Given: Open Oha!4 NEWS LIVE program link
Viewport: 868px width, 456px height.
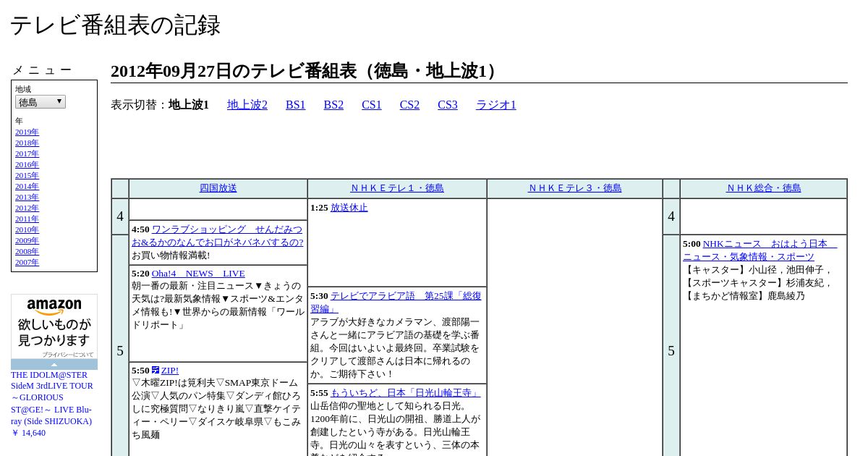Looking at the screenshot, I should pyautogui.click(x=198, y=274).
